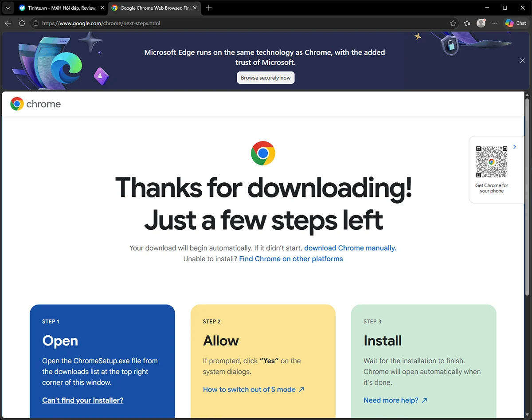Open Need more help link
The width and height of the screenshot is (532, 420).
pos(395,400)
